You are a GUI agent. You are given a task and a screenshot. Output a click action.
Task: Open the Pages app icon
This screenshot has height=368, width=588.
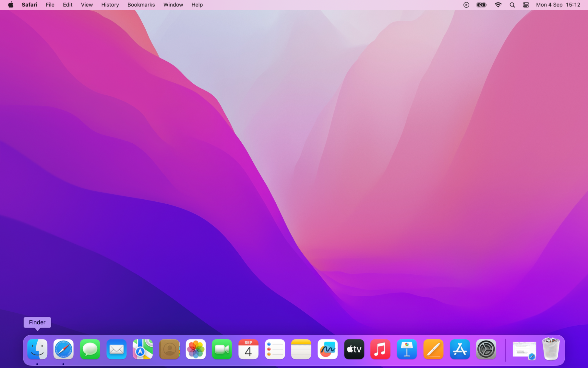pos(433,349)
